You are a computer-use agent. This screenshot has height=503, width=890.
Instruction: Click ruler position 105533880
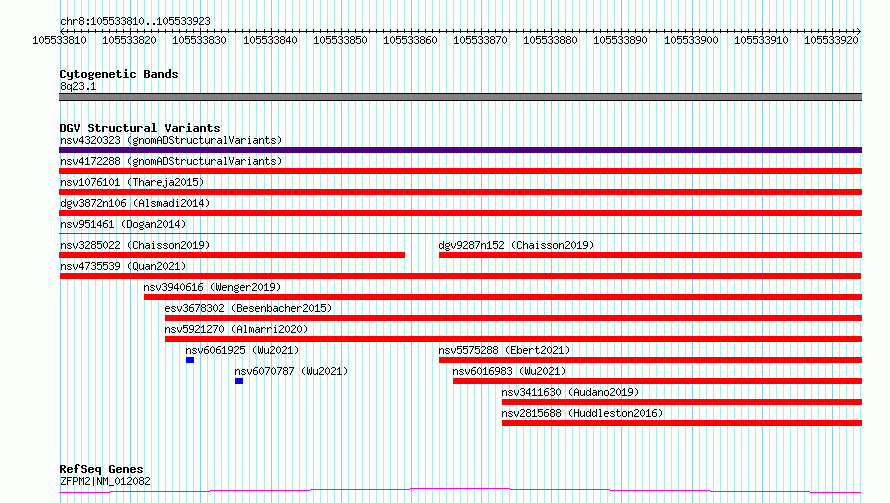(550, 40)
